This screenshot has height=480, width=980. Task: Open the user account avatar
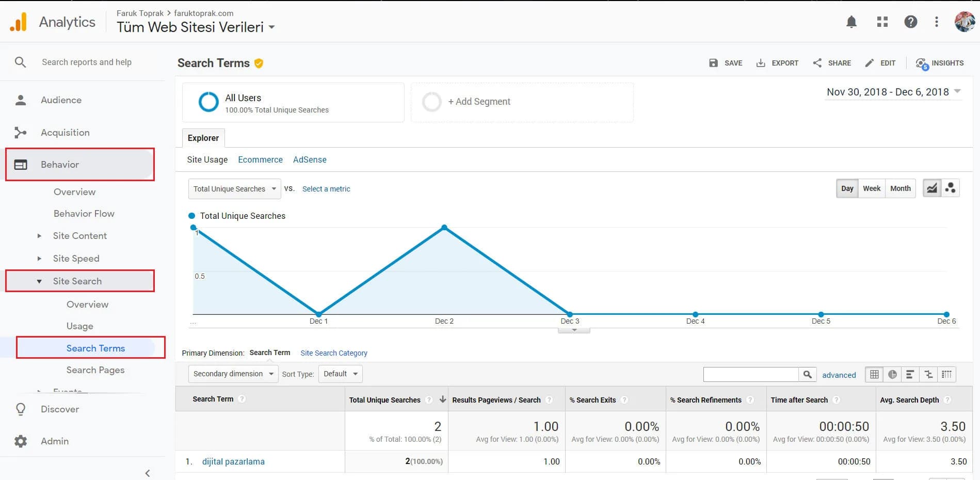tap(965, 22)
